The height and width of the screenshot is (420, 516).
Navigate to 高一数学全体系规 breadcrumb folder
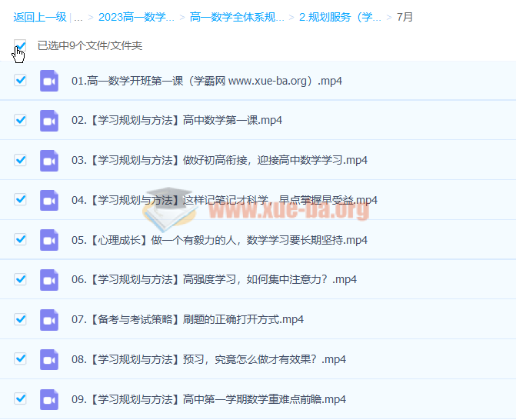[237, 16]
